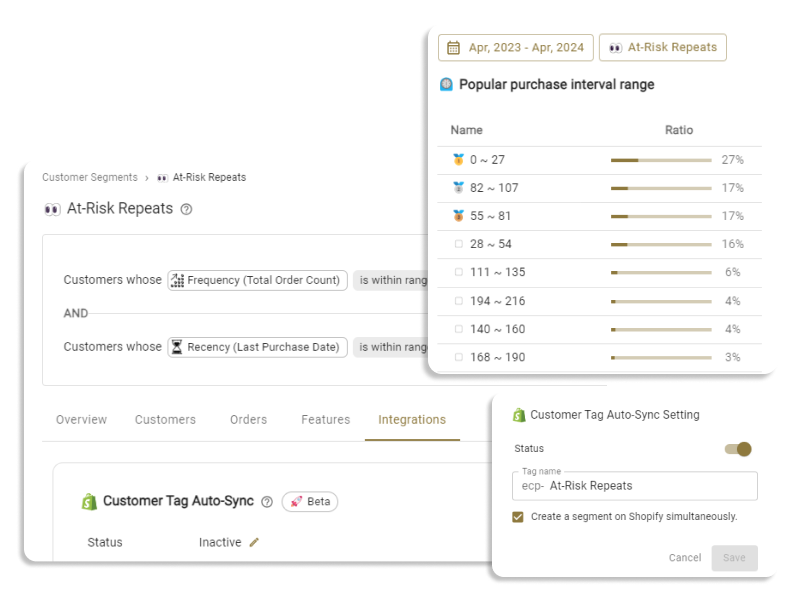Screen dimensions: 800x600
Task: Click the ratio bar for 82 ~ 107
Action: [x=661, y=188]
